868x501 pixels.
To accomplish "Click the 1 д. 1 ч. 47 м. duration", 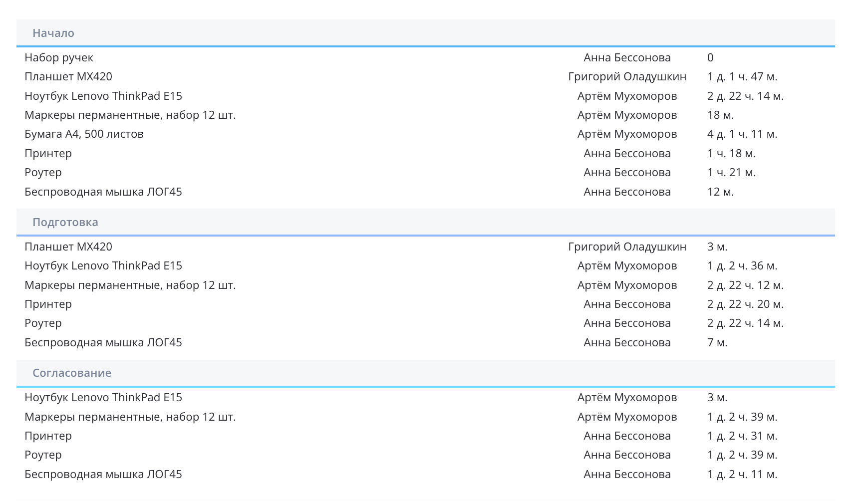I will (x=742, y=77).
